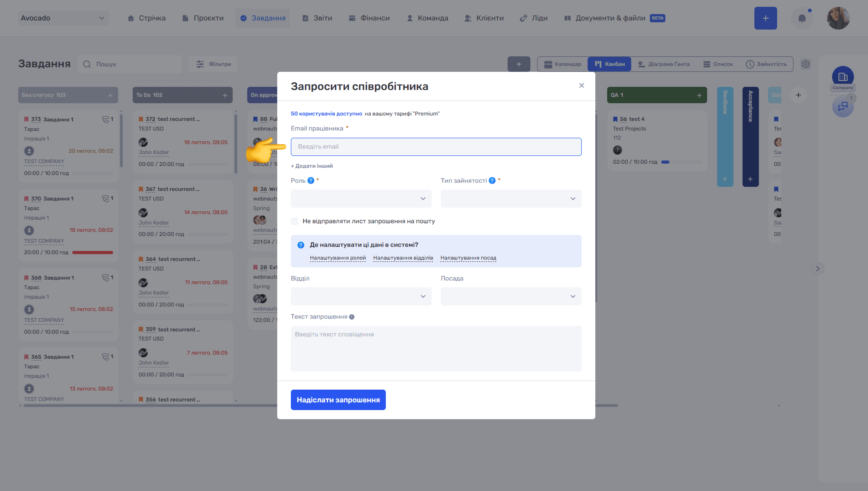The height and width of the screenshot is (491, 868).
Task: Add a new kanban column
Action: coord(798,95)
